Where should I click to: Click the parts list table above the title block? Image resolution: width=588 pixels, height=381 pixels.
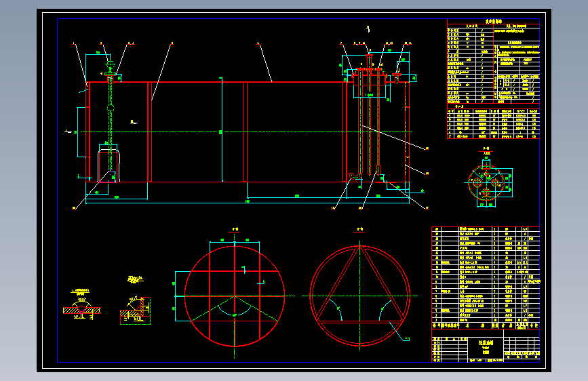(x=486, y=278)
